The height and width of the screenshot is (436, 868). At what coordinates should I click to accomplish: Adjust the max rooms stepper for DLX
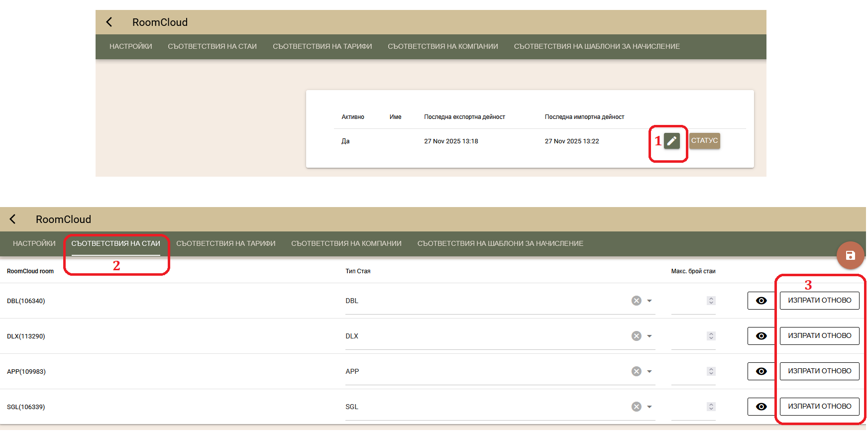click(x=711, y=336)
